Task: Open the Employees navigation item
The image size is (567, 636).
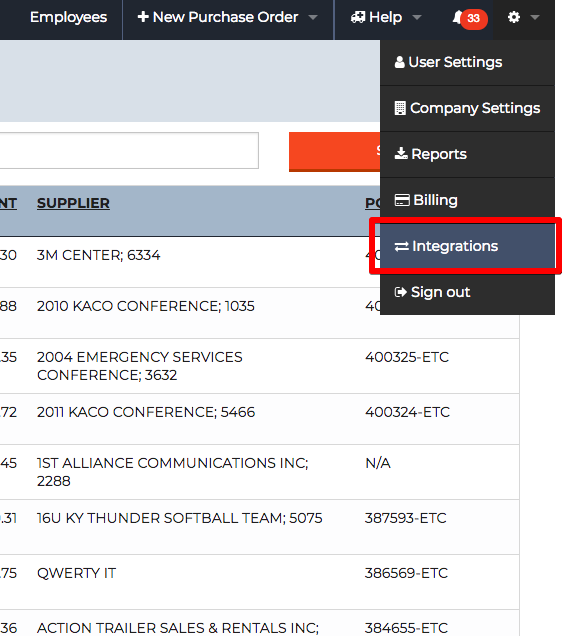Action: pos(68,17)
